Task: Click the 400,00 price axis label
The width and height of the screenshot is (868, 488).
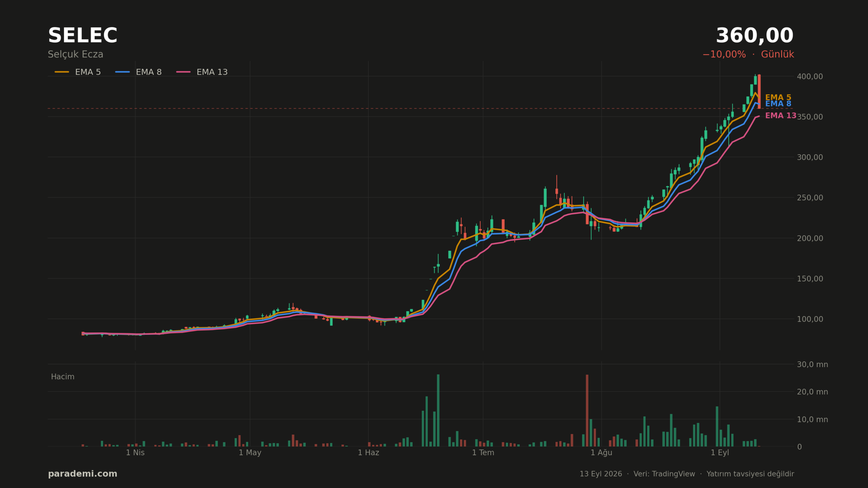Action: tap(809, 76)
